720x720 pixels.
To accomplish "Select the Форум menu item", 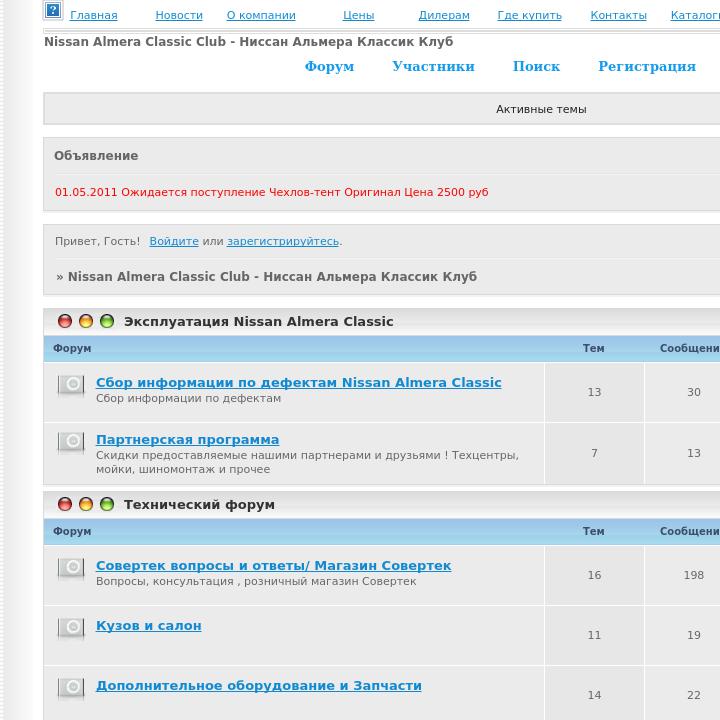I will pyautogui.click(x=330, y=66).
